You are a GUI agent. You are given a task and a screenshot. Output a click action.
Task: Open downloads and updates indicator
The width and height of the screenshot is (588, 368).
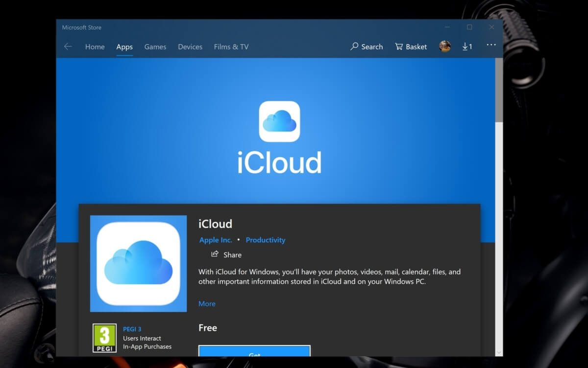[467, 46]
